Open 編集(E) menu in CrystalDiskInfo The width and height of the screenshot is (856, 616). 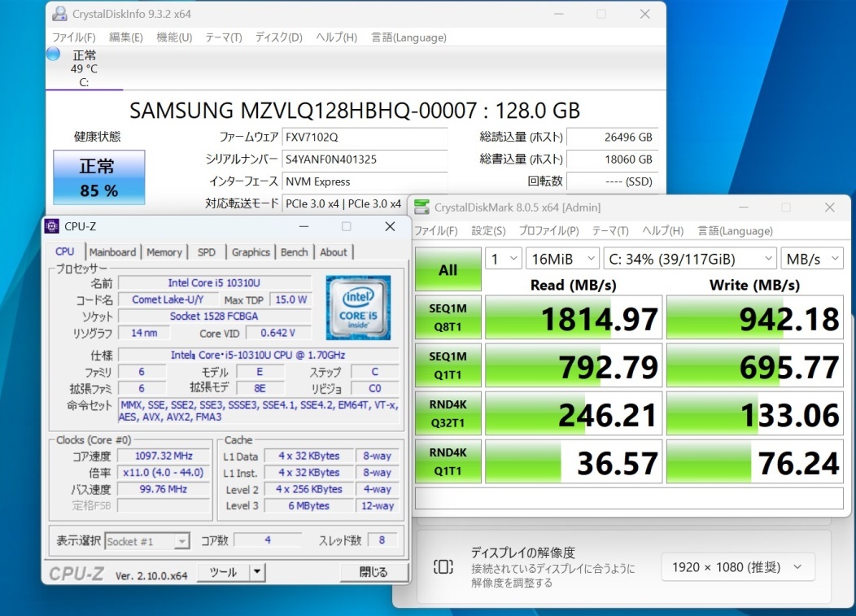[125, 37]
